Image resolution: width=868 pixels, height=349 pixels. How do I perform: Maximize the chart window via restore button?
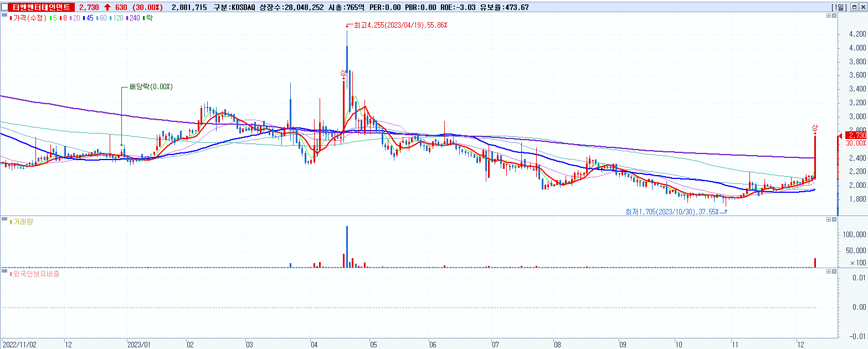pos(855,7)
